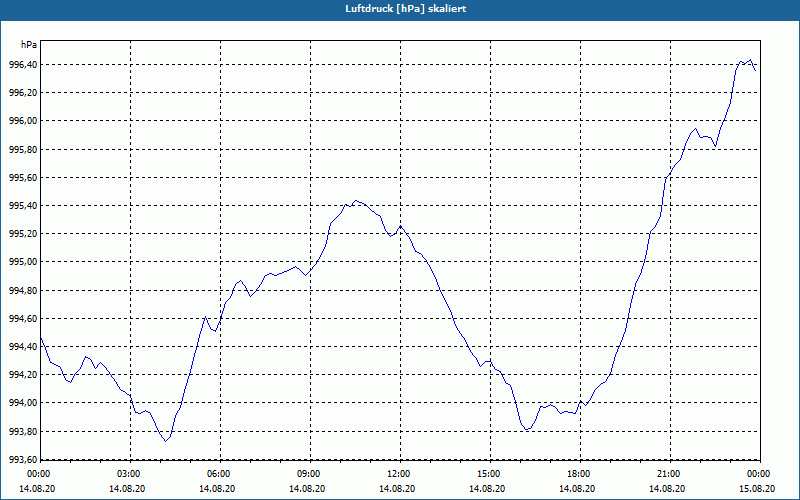
Task: Click the 00:00 time label above 14.08.20
Action: pyautogui.click(x=38, y=473)
